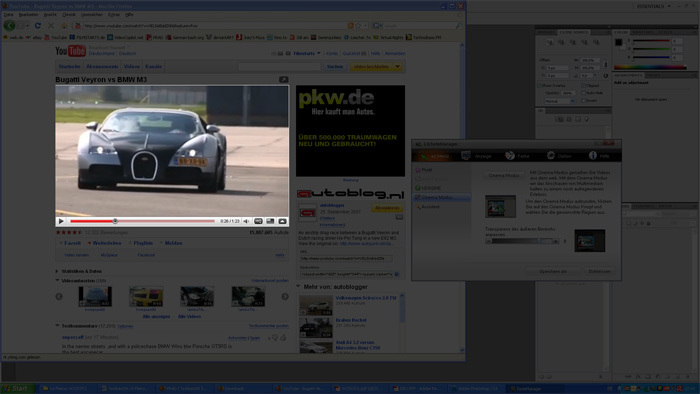Image resolution: width=700 pixels, height=394 pixels.
Task: Open dropdown arrow beside Video hochladen
Action: pos(397,67)
